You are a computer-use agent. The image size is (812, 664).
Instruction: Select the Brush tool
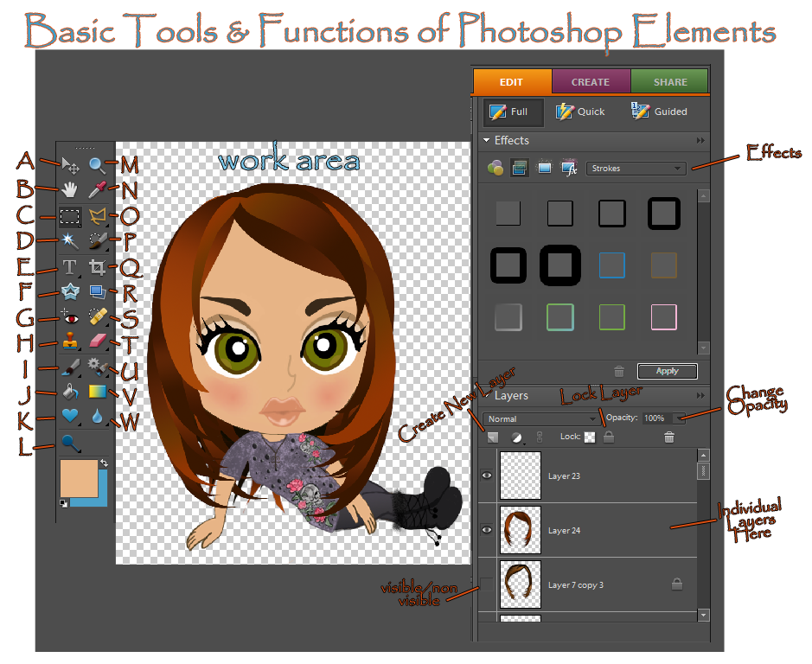70,367
